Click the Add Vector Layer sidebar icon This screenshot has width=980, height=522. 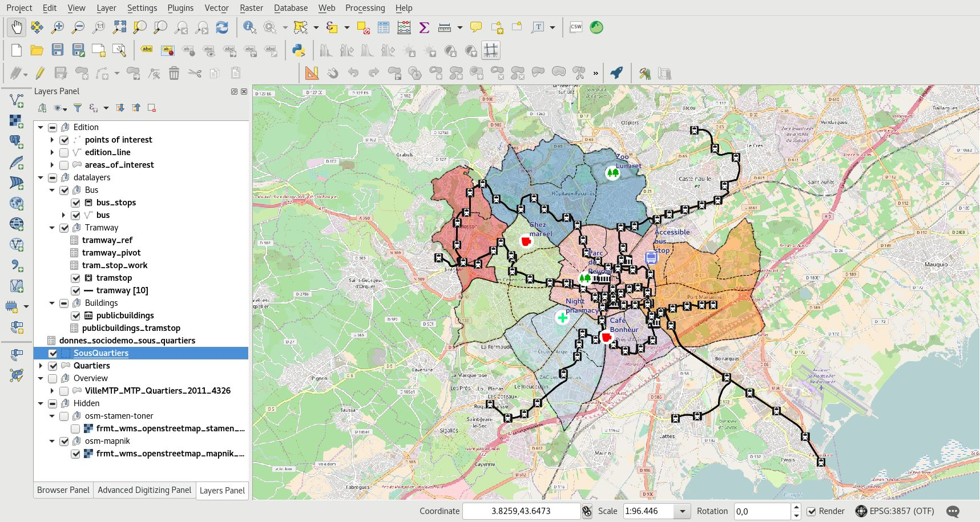point(17,101)
